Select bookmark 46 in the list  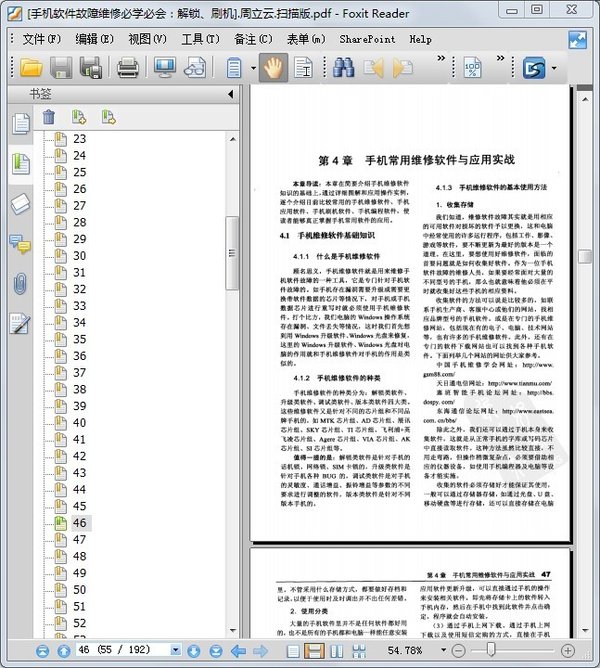point(80,523)
